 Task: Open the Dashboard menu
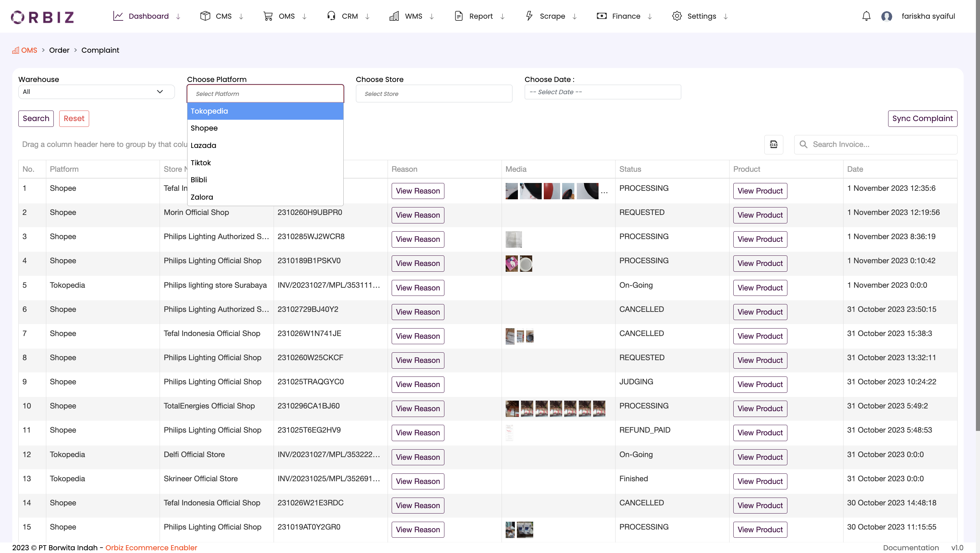pyautogui.click(x=149, y=16)
